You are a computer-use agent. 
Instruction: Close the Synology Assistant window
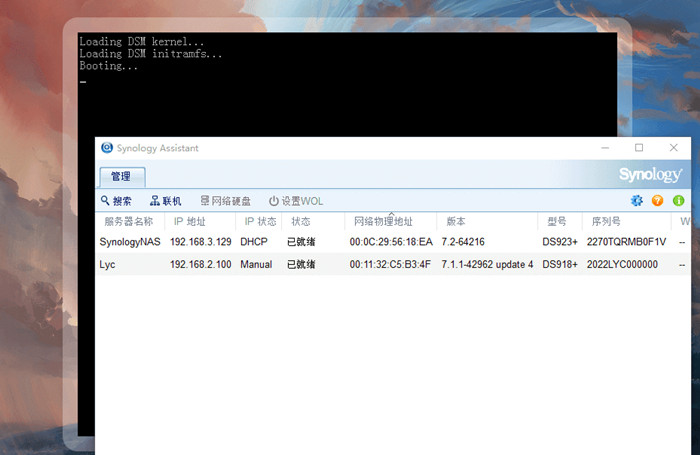click(x=674, y=148)
